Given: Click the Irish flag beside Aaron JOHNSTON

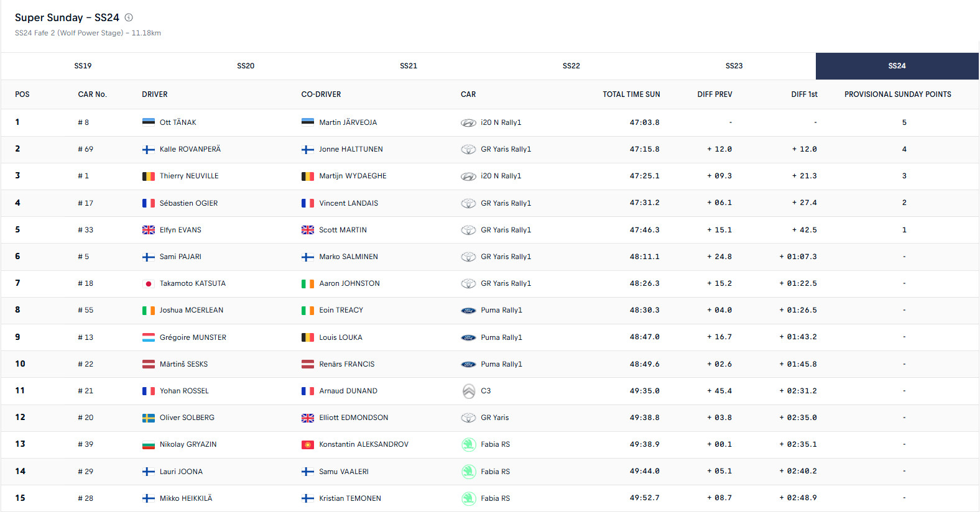Looking at the screenshot, I should click(308, 283).
